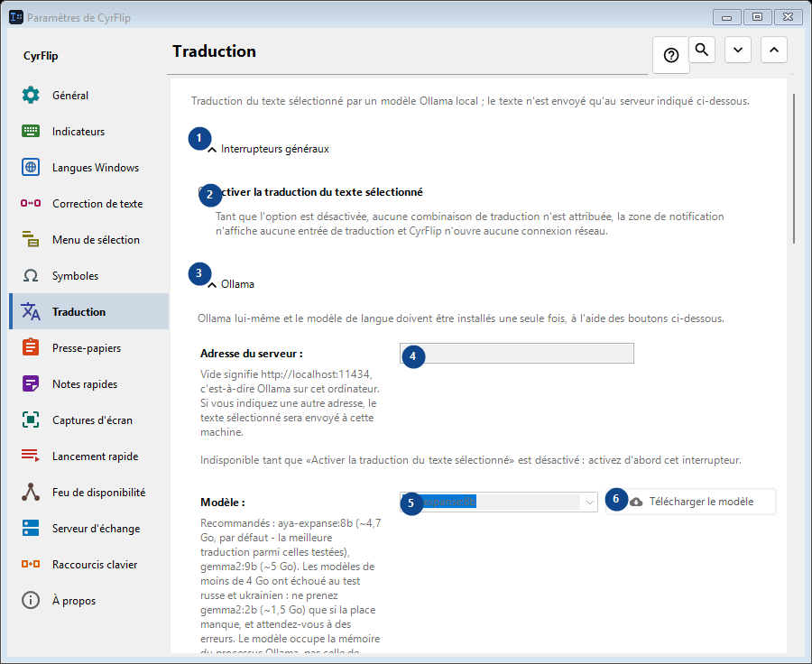Open the Langues Windows globe icon
This screenshot has width=812, height=664.
(31, 167)
